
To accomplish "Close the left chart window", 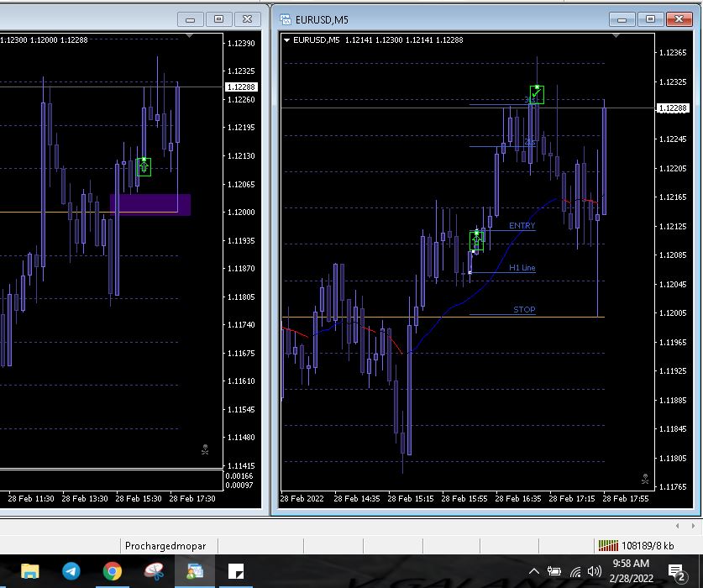I will point(247,19).
